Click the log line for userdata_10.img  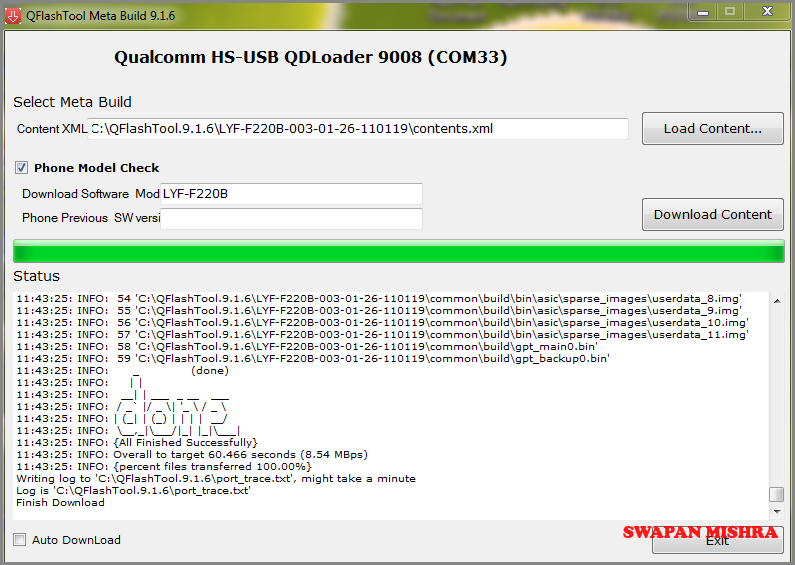click(382, 323)
